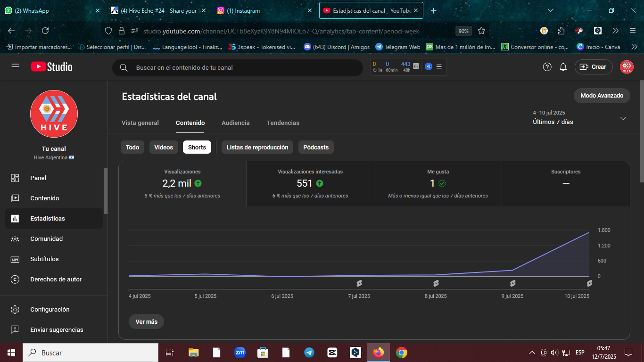
Task: Expand the Últimos 7 días date range dropdown
Action: [623, 118]
